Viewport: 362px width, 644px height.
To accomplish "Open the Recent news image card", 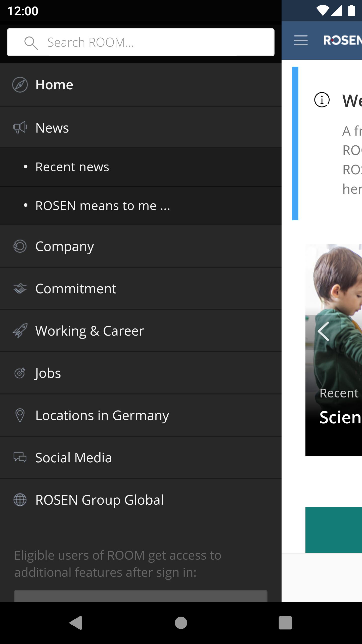I will [334, 350].
